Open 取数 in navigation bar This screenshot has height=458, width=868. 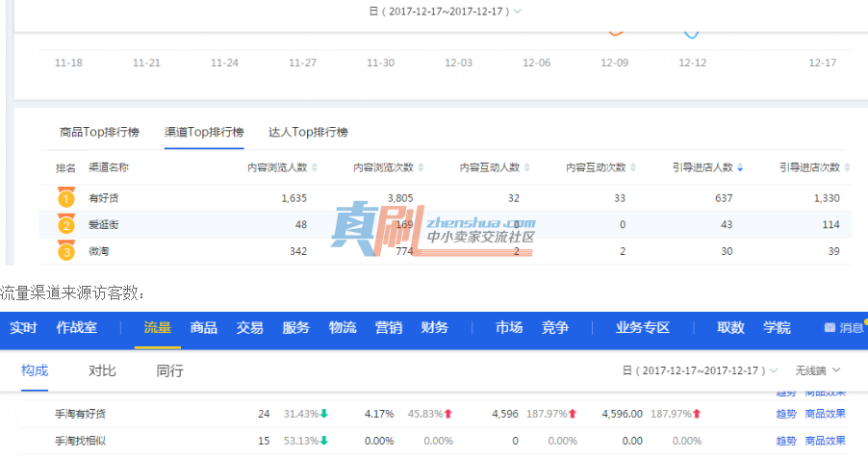click(x=730, y=328)
